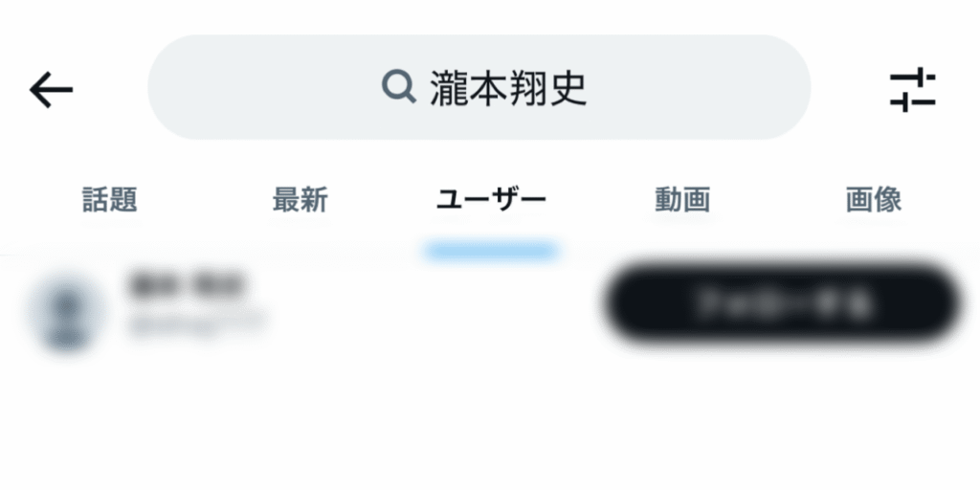Click blue underline indicator below ユーザー
Image resolution: width=980 pixels, height=490 pixels.
491,252
